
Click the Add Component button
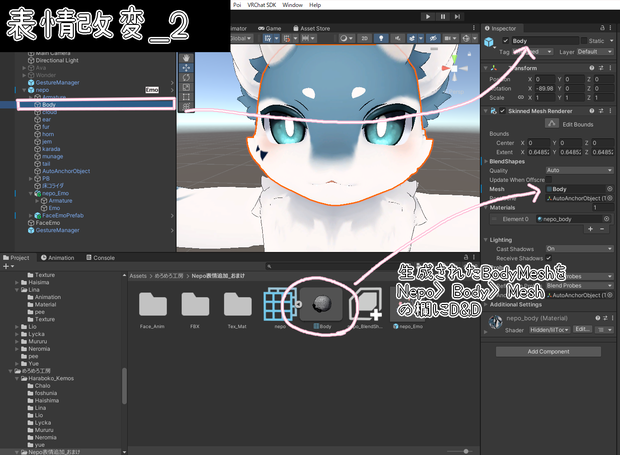(548, 351)
